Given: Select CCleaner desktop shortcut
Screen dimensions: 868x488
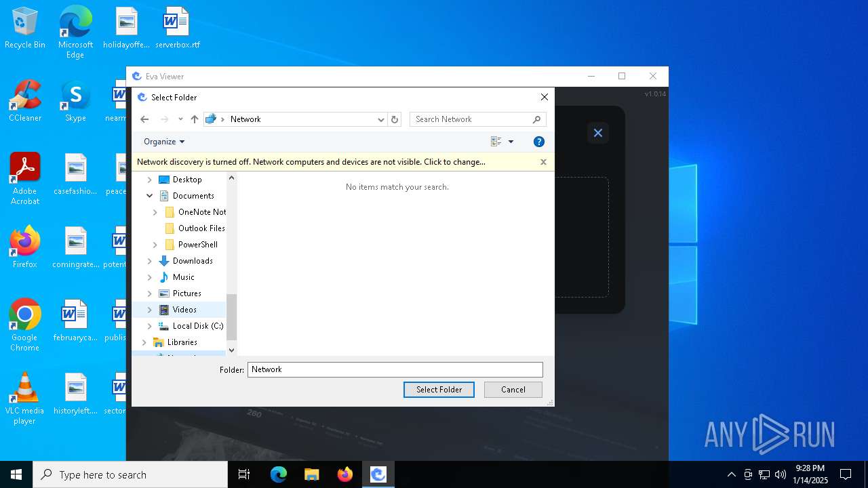Looking at the screenshot, I should click(x=25, y=102).
